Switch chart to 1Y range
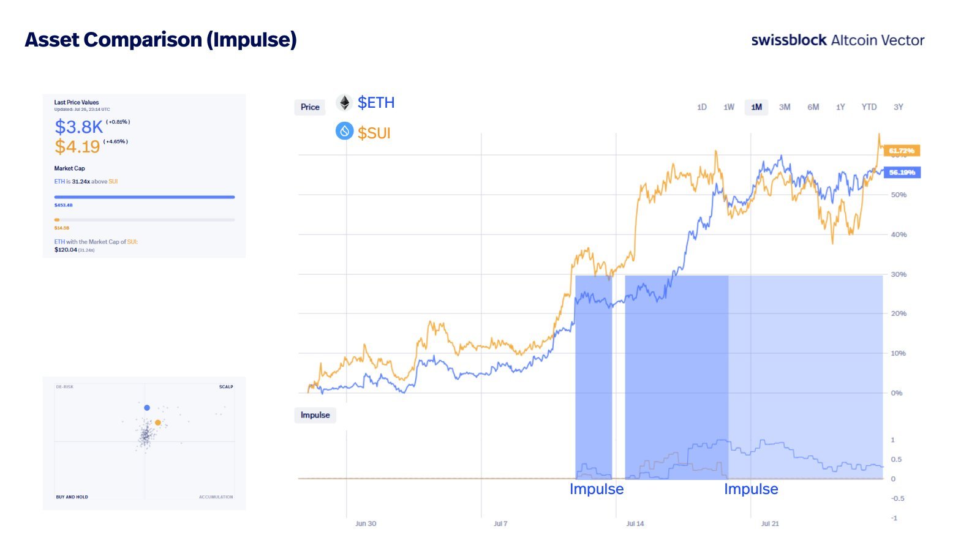 [840, 107]
